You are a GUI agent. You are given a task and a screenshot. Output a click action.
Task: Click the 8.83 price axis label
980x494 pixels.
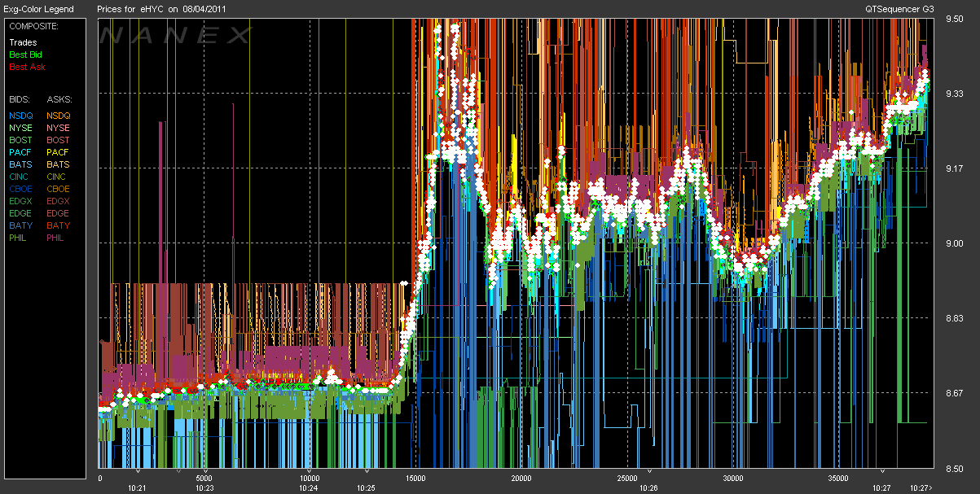(954, 318)
